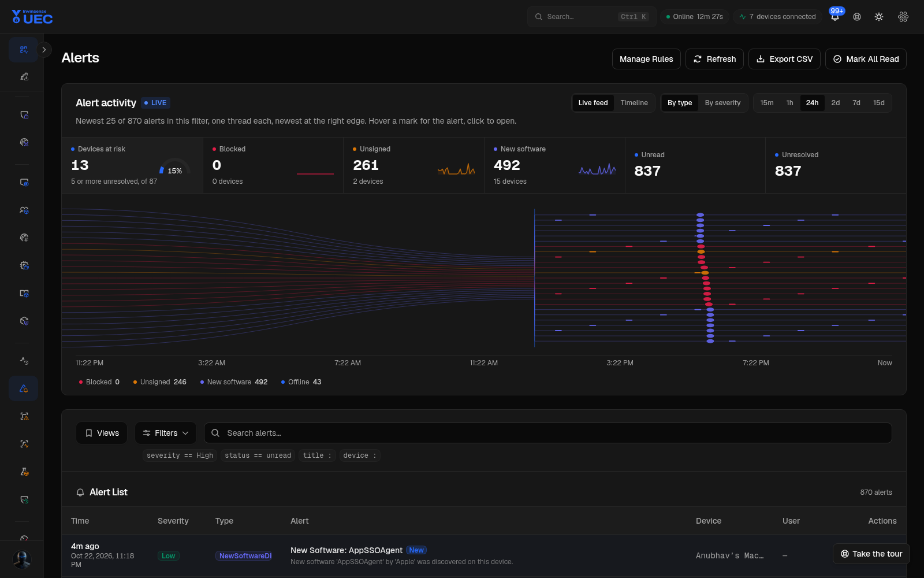Click the building download sidebar icon

tap(24, 76)
